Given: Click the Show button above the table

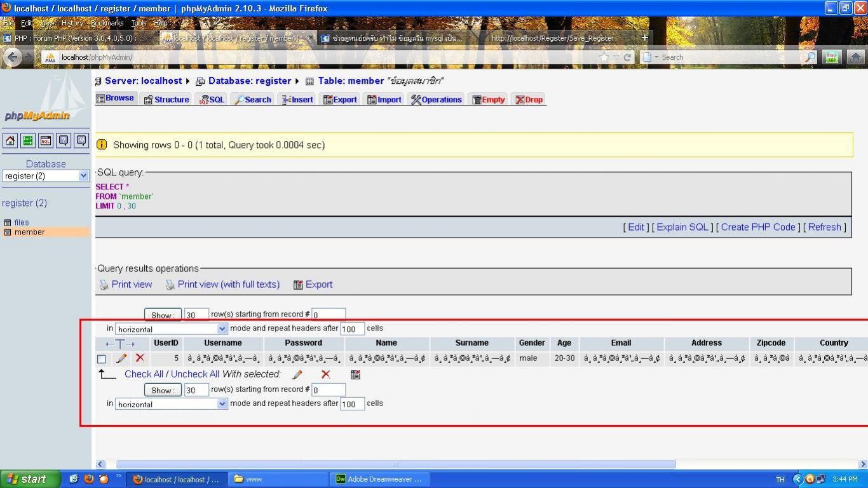Looking at the screenshot, I should (163, 315).
